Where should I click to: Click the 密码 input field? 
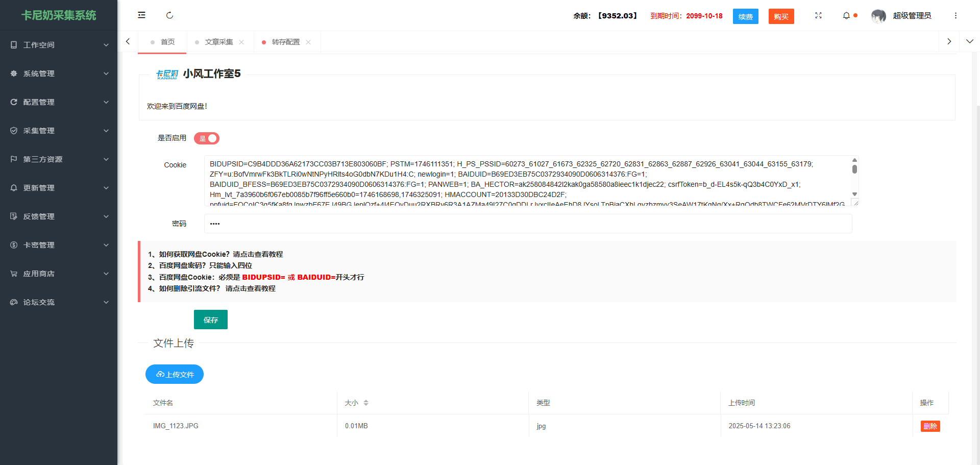pyautogui.click(x=528, y=224)
